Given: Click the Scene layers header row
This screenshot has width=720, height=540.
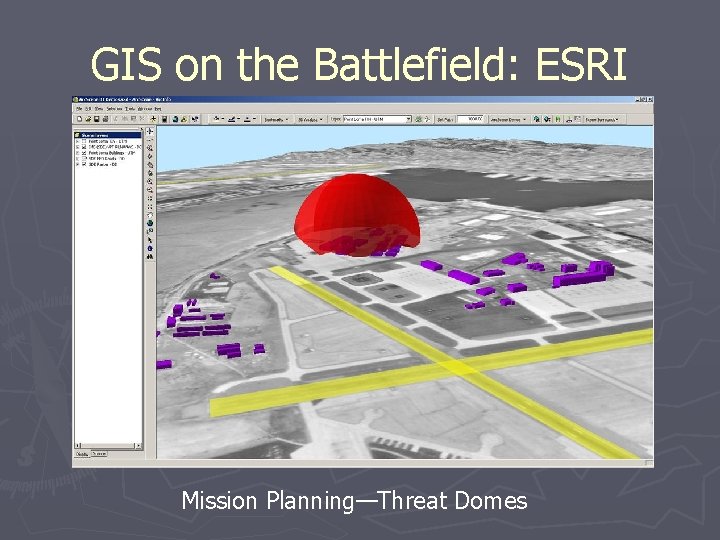Looking at the screenshot, I should pyautogui.click(x=108, y=135).
